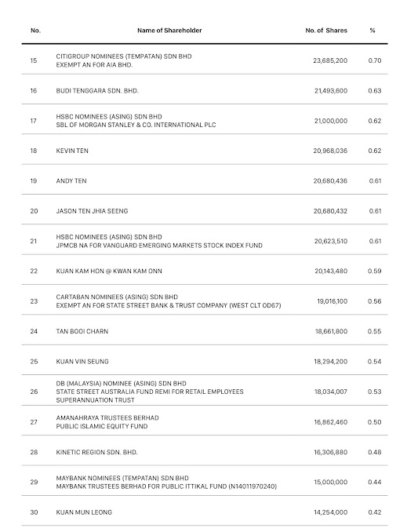Viewport: 407px width, 532px height.
Task: Click JPMCB NA FOR VANGUARD EMERGING MARKETS line
Action: [x=159, y=246]
